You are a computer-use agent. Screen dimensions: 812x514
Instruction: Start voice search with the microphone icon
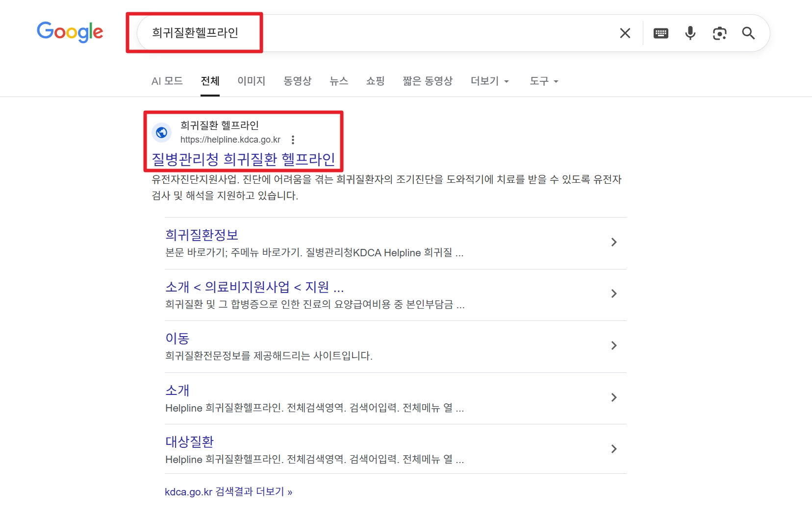click(x=690, y=33)
